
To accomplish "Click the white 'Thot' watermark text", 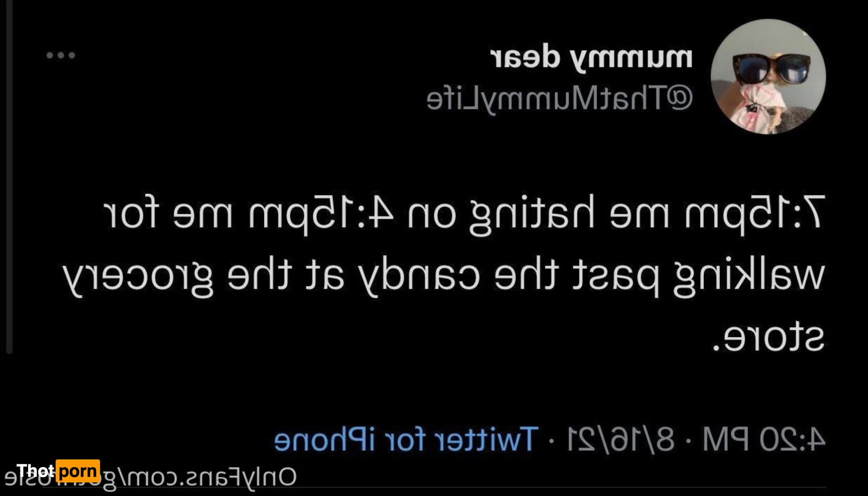I will (x=35, y=471).
